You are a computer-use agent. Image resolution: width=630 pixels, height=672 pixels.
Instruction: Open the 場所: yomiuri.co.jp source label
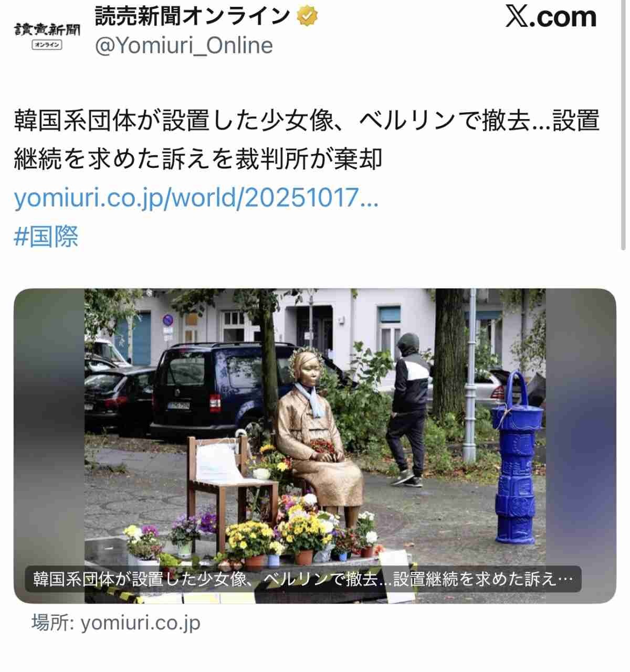click(x=115, y=623)
